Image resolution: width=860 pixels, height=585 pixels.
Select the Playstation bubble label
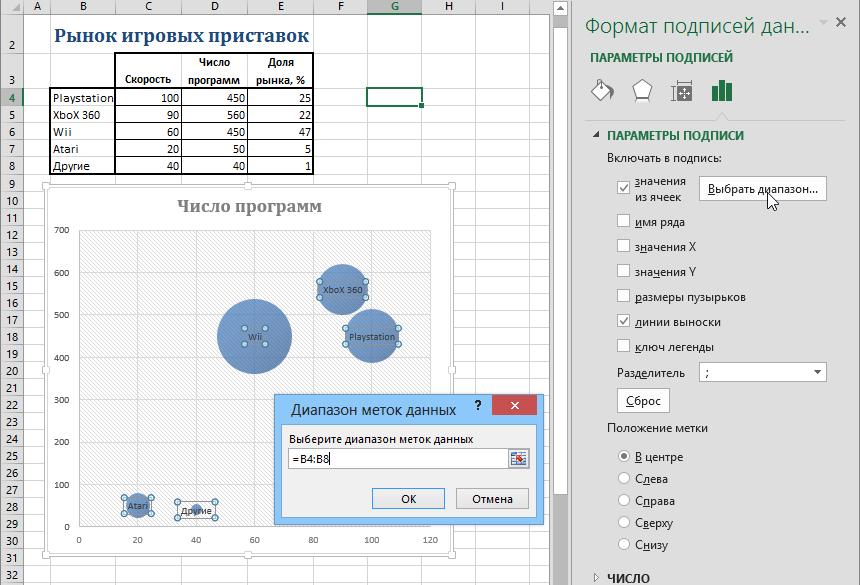(x=372, y=336)
